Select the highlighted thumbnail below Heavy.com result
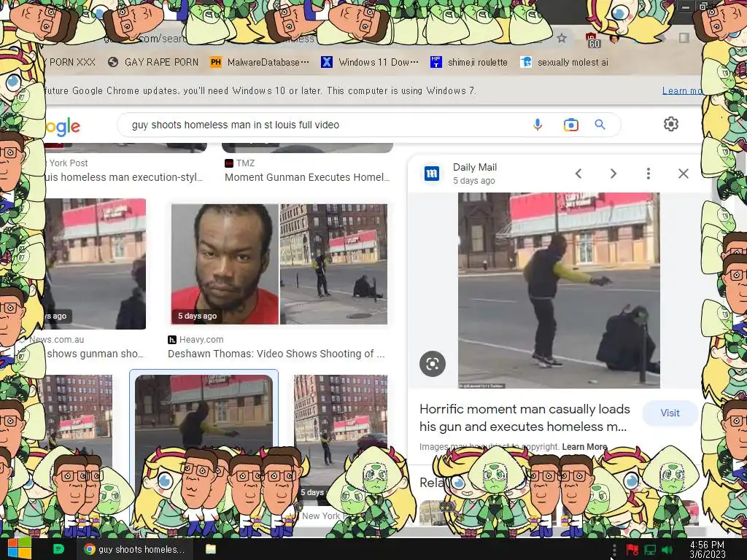The width and height of the screenshot is (747, 560). [204, 413]
